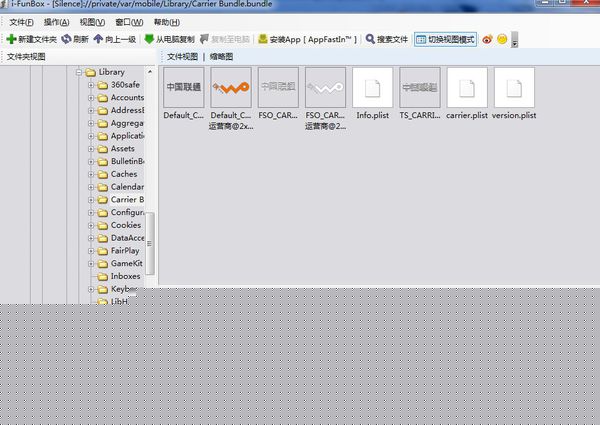Select the 文件夹视图 panel header
Image resolution: width=600 pixels, height=425 pixels.
(x=26, y=57)
